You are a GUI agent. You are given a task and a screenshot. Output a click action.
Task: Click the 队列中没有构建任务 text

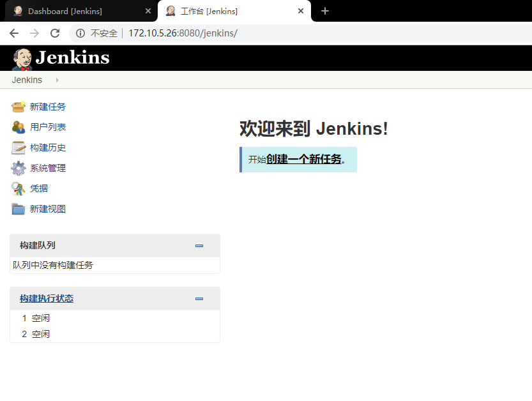coord(53,265)
